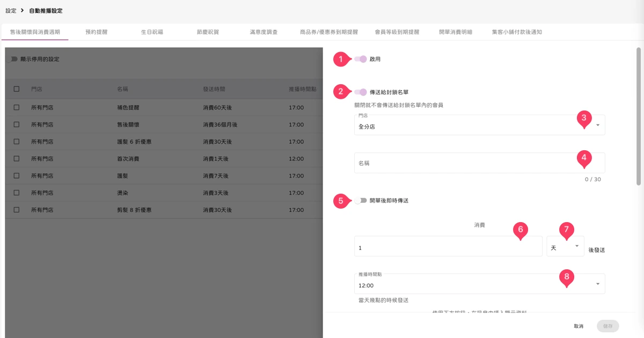
Task: Toggle 傳送給封鎖名單 switch
Action: coord(361,92)
